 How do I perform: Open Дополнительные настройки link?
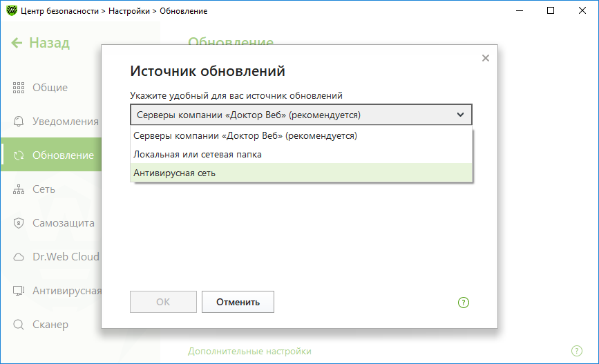coord(249,351)
